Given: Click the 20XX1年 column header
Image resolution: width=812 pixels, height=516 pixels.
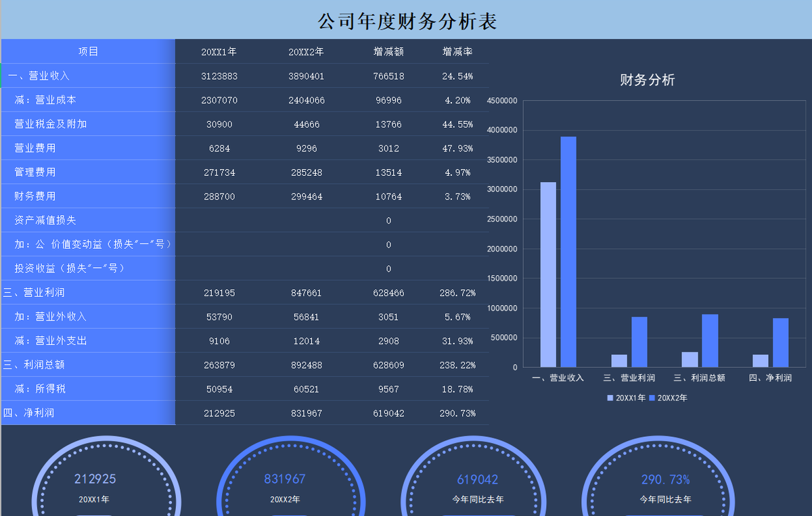Looking at the screenshot, I should coord(219,52).
